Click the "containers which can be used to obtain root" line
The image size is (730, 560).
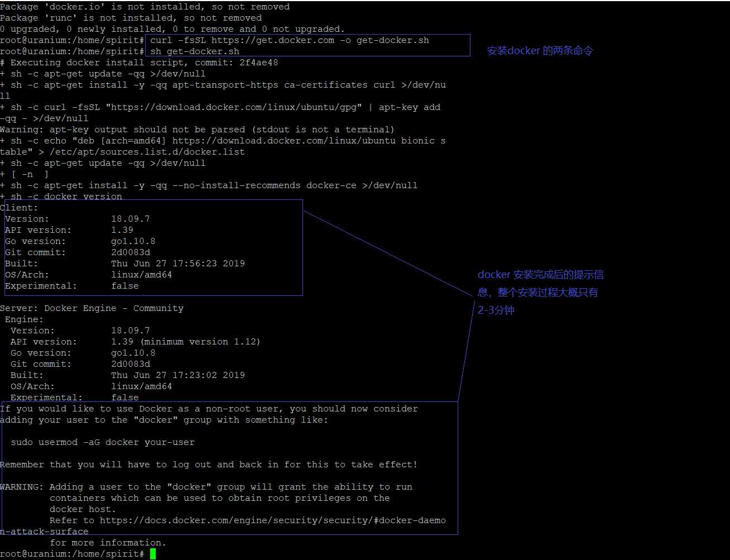[220, 498]
